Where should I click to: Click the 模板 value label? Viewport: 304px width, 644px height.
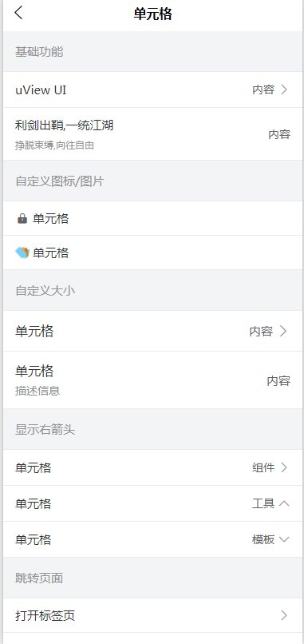pyautogui.click(x=263, y=539)
